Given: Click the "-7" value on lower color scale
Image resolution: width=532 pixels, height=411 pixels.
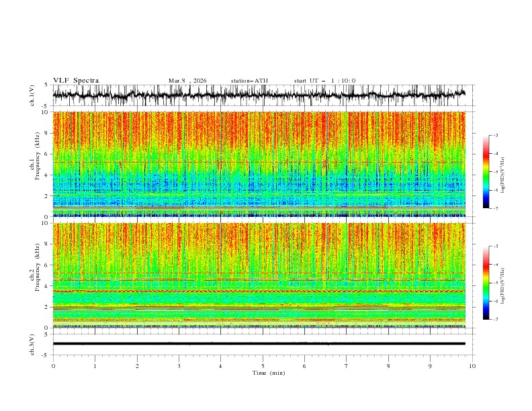Looking at the screenshot, I should pos(496,320).
